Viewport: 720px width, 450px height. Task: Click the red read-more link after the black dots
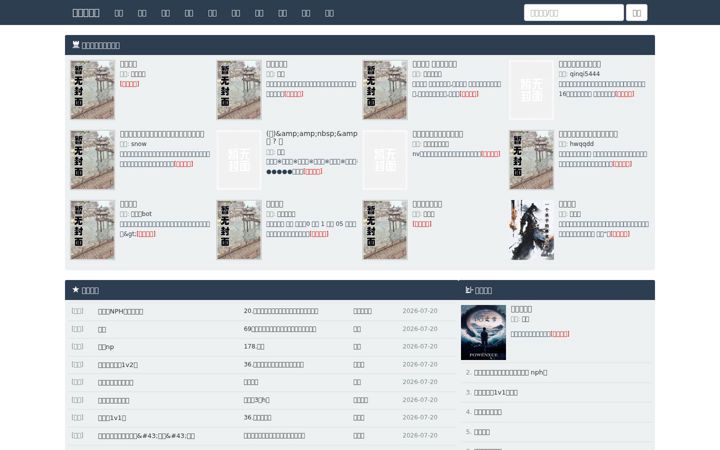(x=313, y=171)
